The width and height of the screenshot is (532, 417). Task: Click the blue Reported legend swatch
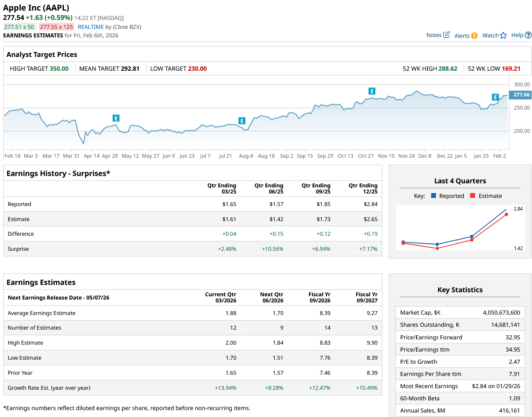(x=434, y=196)
